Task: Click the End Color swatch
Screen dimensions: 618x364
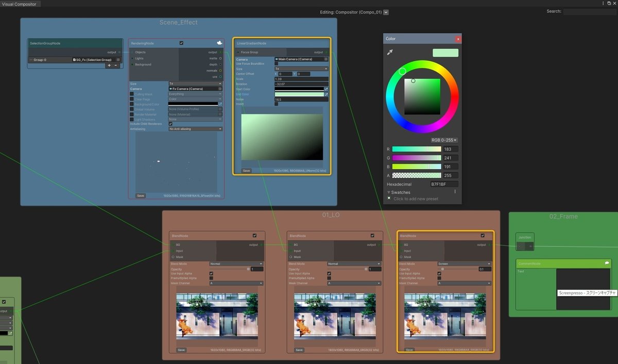Action: (x=299, y=94)
